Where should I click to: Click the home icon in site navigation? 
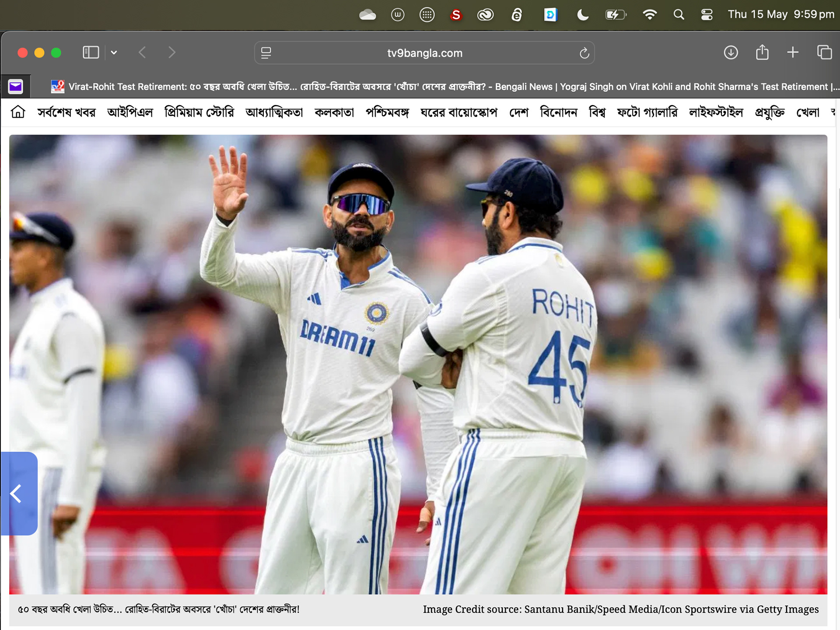18,112
